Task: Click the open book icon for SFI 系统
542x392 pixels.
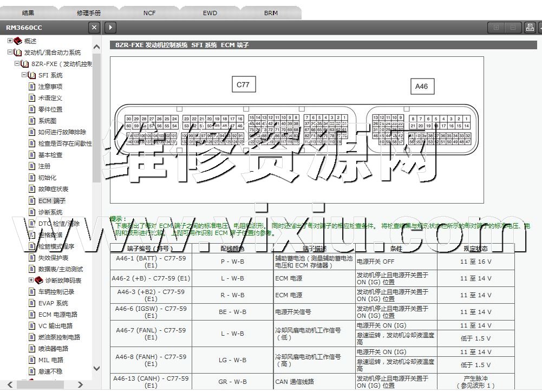Action: [x=31, y=75]
